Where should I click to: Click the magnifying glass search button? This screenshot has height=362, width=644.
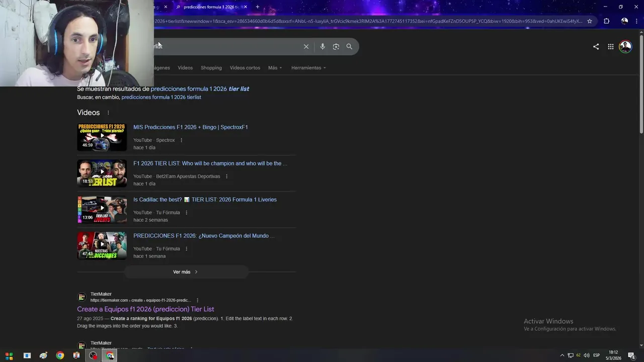pos(349,46)
